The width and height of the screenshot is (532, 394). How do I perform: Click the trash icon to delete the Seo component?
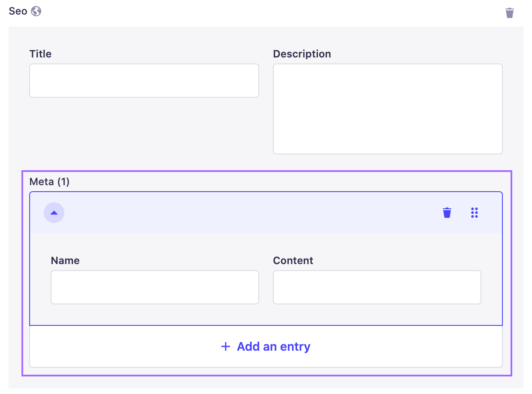click(x=510, y=13)
